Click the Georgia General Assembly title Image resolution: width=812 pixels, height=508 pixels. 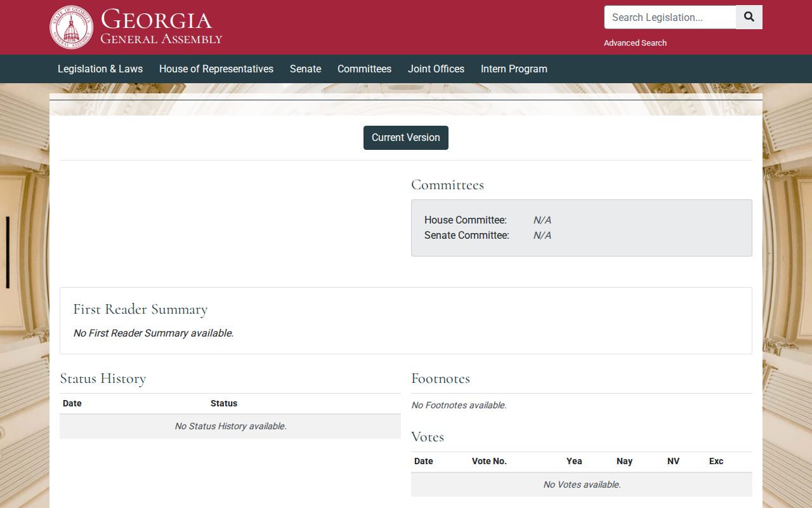(161, 27)
